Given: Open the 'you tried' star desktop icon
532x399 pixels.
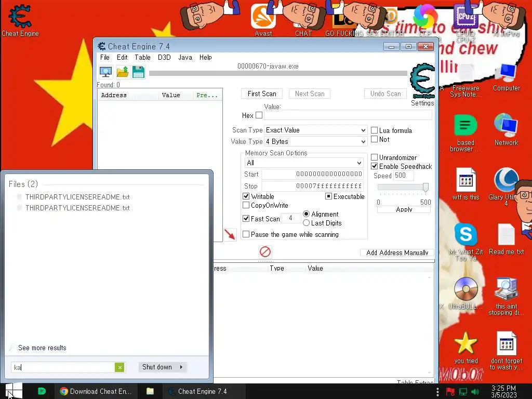Looking at the screenshot, I should (x=465, y=348).
